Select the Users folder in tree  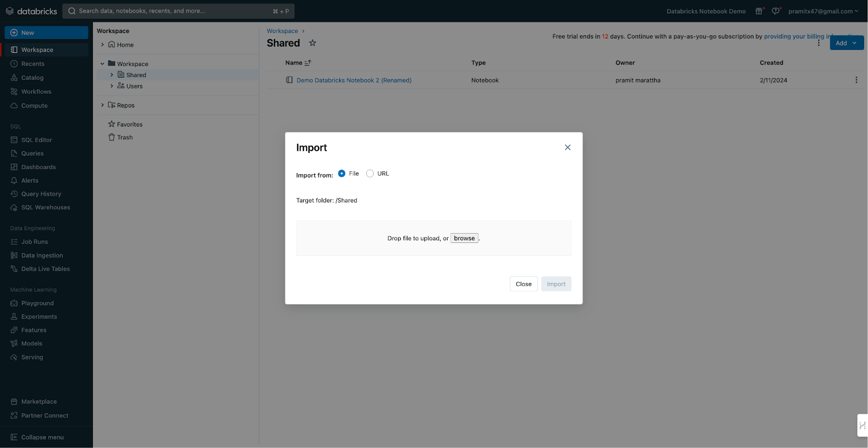[135, 86]
